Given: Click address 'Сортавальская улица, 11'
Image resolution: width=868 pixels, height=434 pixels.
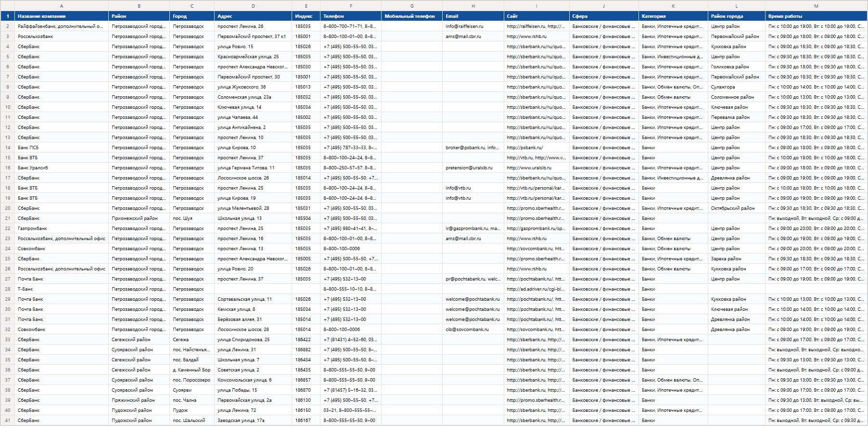Looking at the screenshot, I should (x=253, y=299).
